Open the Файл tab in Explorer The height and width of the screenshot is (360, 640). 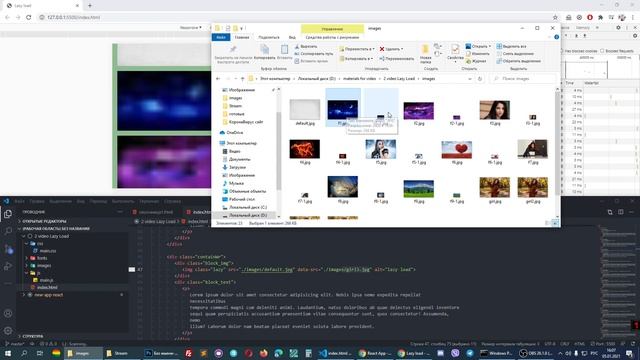click(x=221, y=37)
